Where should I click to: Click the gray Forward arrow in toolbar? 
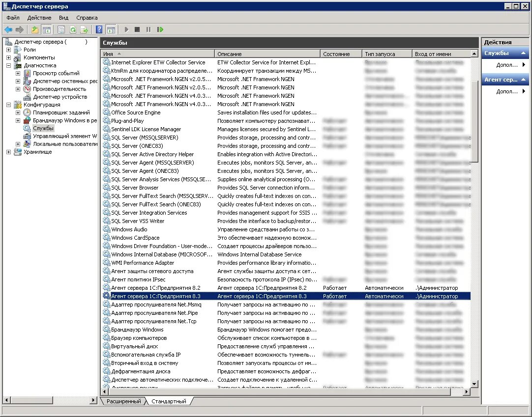point(20,30)
